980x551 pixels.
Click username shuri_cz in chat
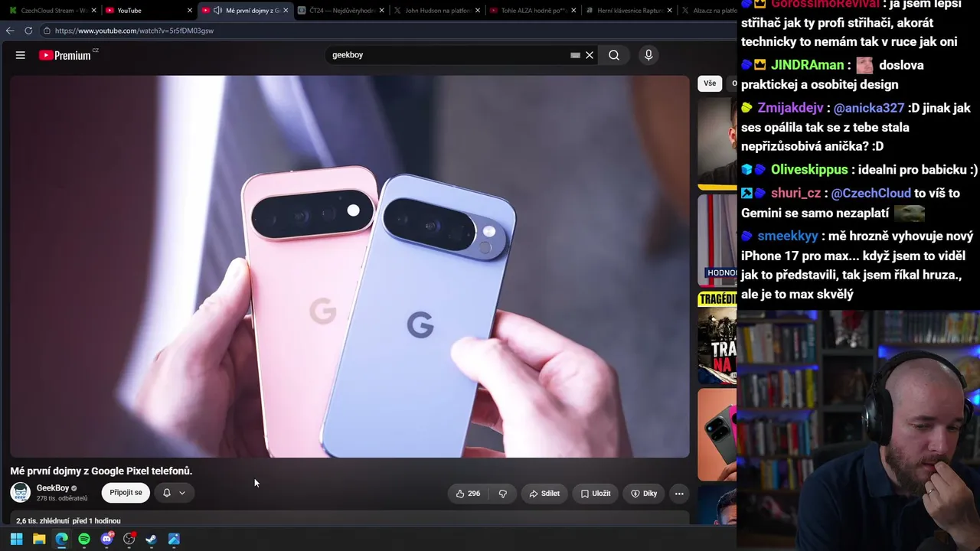(795, 193)
